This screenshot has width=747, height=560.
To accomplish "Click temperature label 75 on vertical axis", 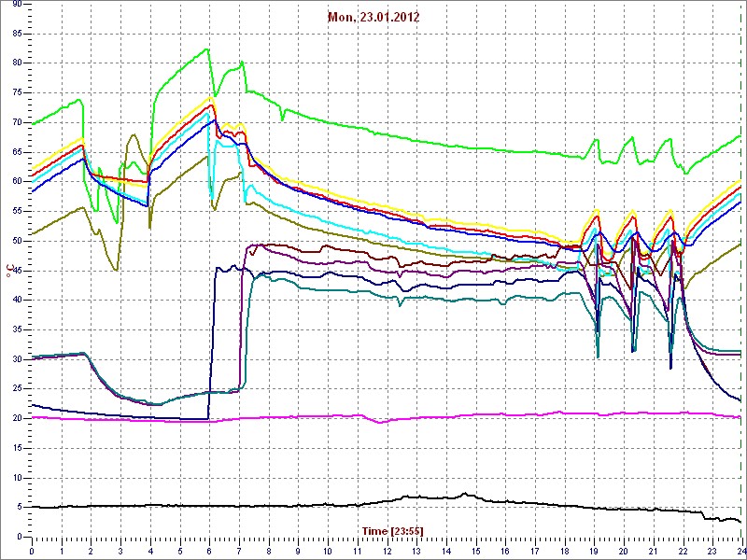I will pyautogui.click(x=17, y=92).
